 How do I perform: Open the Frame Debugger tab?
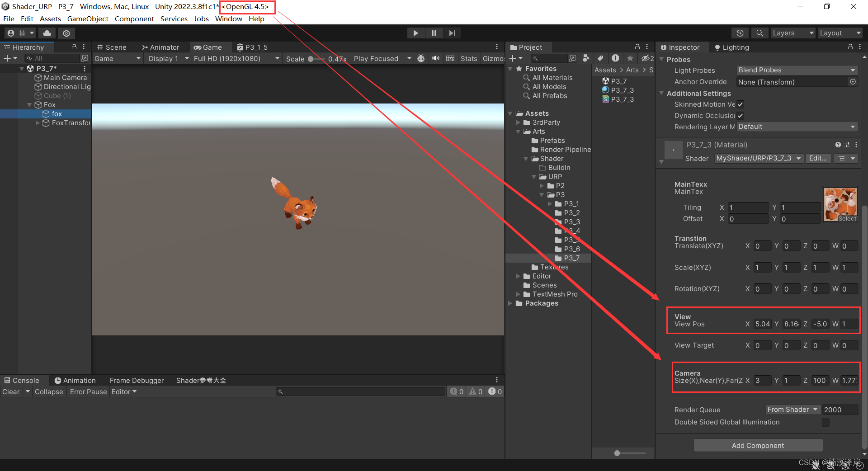(x=137, y=381)
